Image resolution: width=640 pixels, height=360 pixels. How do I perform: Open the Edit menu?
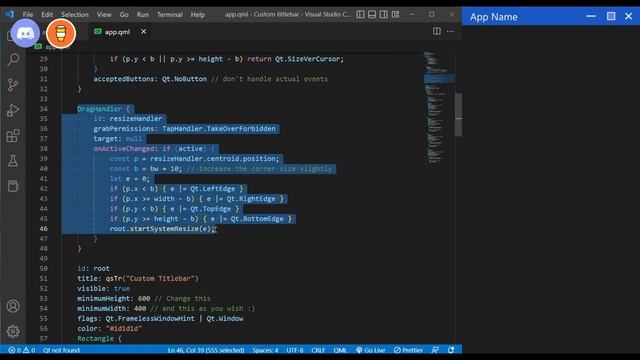pos(47,14)
